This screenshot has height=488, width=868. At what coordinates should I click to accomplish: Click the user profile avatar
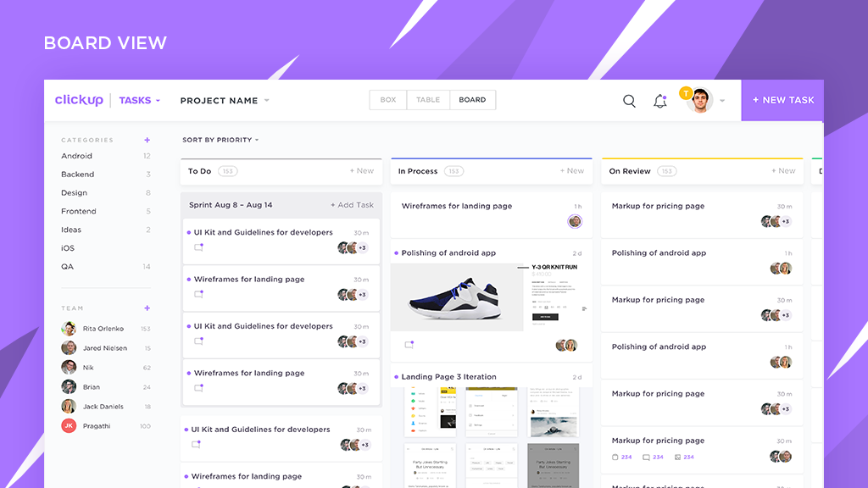(x=699, y=101)
